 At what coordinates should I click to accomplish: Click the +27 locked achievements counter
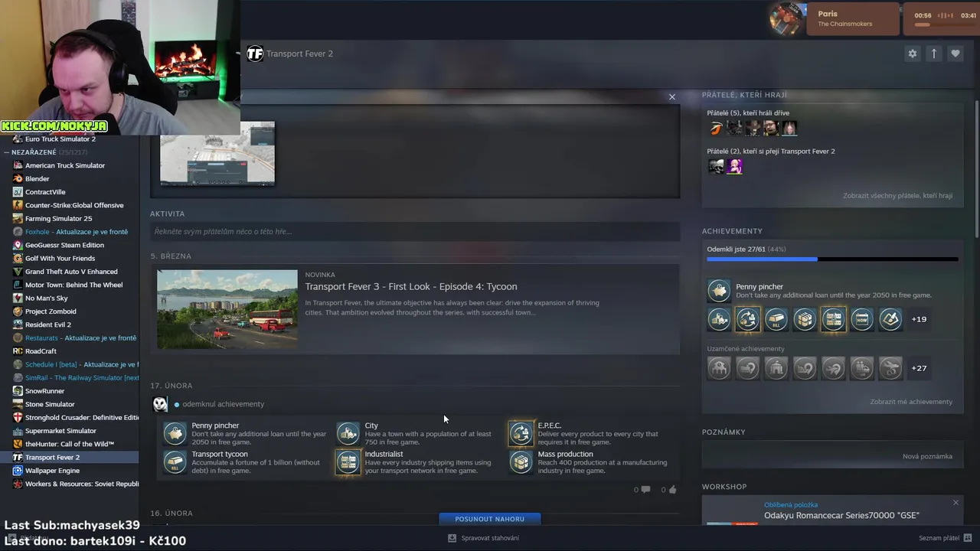point(919,368)
